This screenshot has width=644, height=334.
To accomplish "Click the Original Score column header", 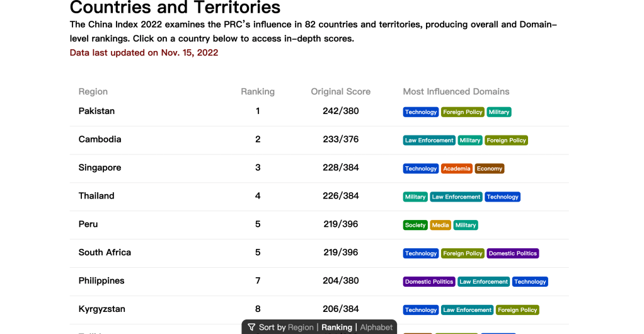I will point(340,91).
